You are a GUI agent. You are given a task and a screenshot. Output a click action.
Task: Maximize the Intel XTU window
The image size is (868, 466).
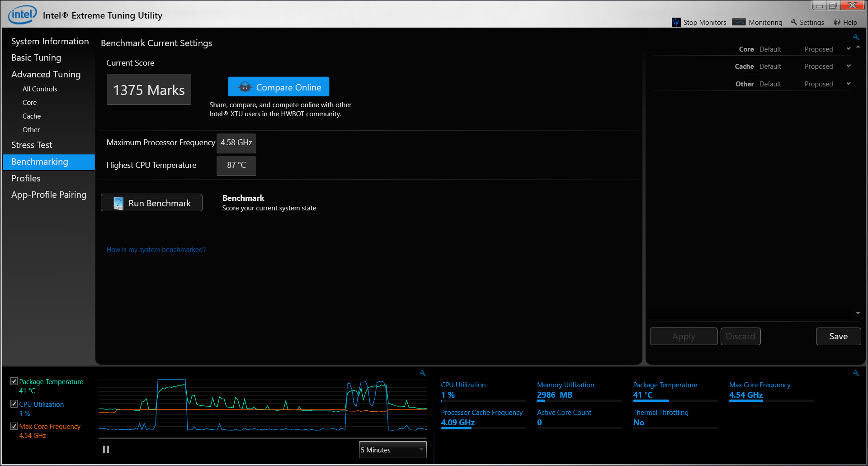click(x=833, y=5)
